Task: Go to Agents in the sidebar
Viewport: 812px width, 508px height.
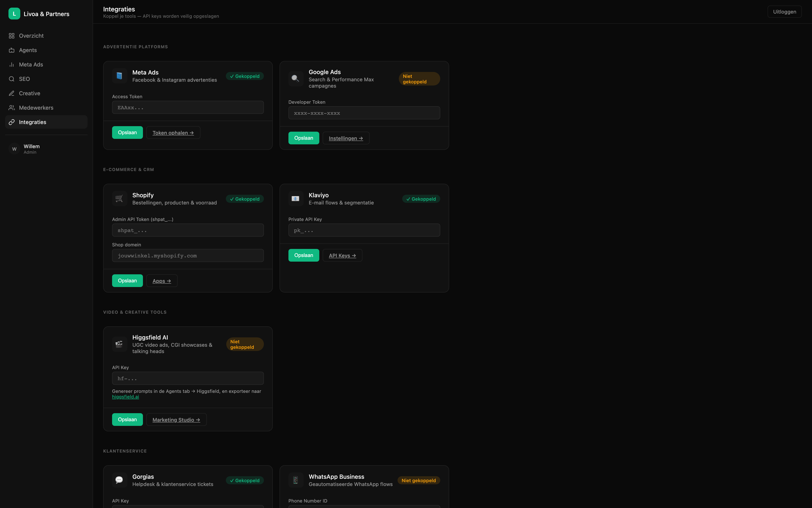Action: tap(46, 50)
